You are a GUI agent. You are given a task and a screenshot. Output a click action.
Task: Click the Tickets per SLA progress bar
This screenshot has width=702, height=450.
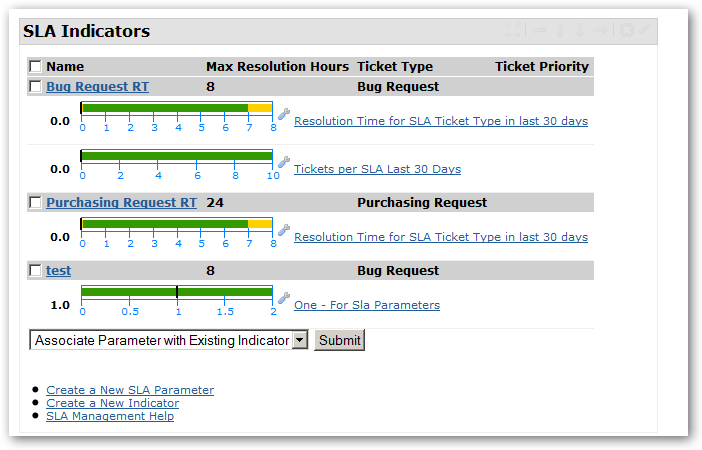[176, 155]
